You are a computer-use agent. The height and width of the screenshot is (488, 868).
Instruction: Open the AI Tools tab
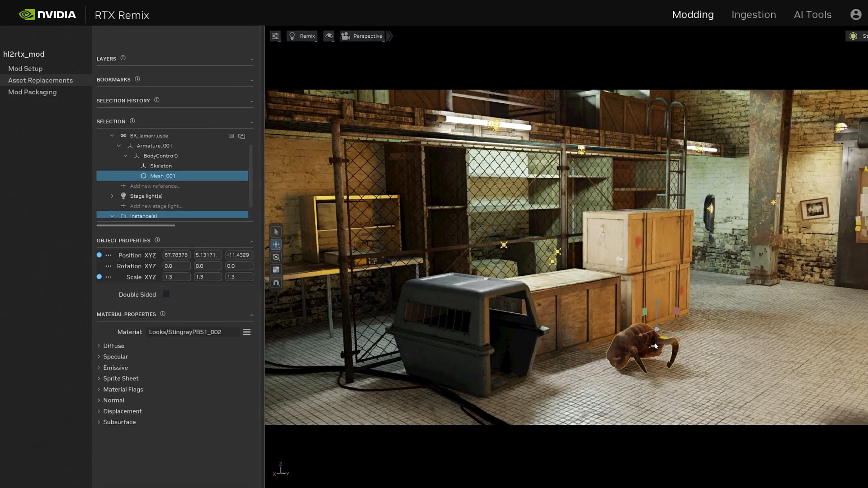pyautogui.click(x=812, y=15)
